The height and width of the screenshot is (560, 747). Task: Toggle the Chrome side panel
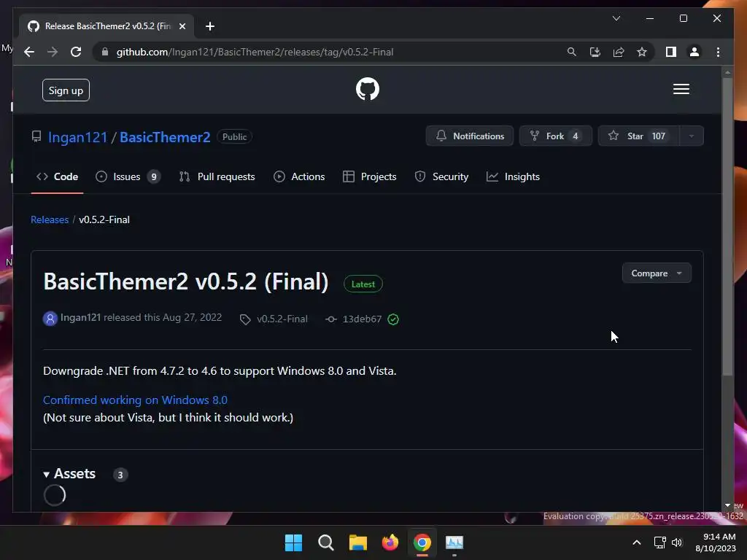click(671, 52)
